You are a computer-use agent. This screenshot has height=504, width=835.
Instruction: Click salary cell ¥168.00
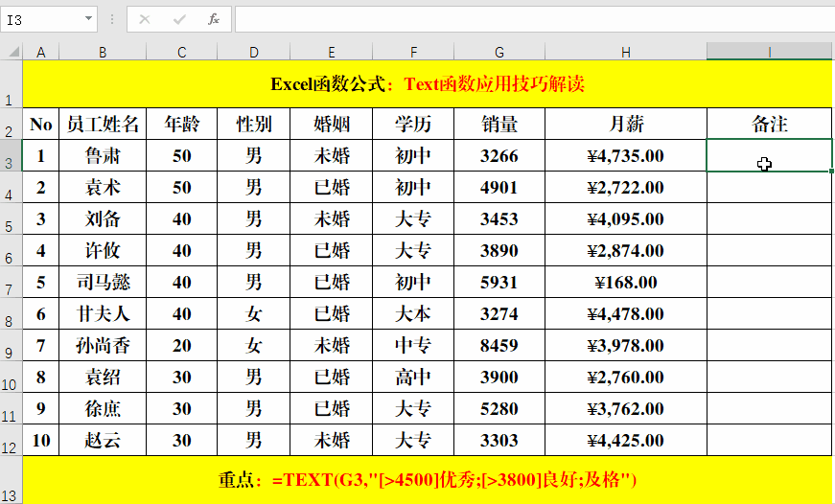coord(626,282)
